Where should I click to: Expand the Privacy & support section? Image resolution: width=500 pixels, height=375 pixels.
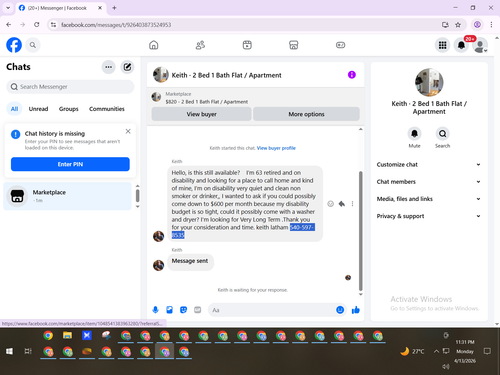click(x=429, y=216)
